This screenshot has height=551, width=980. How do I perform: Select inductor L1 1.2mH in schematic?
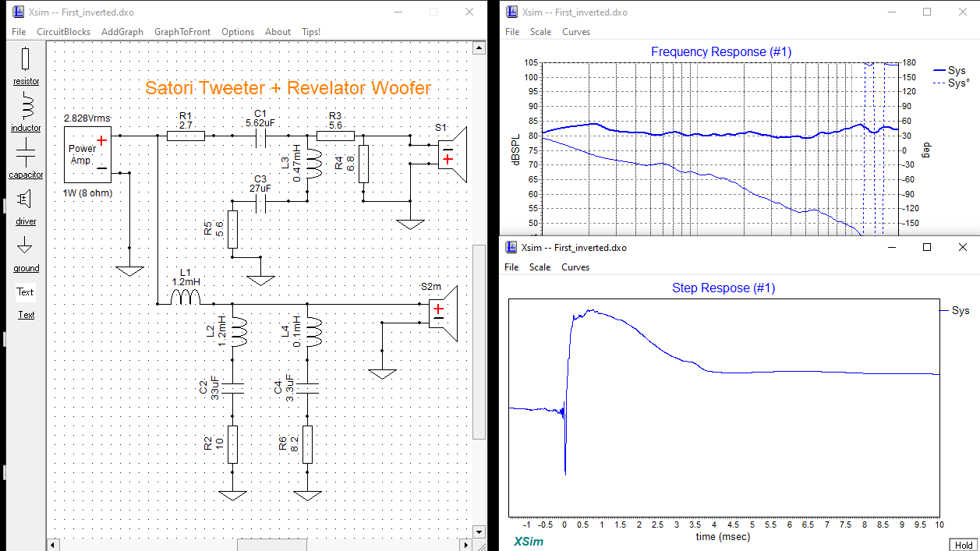[186, 297]
